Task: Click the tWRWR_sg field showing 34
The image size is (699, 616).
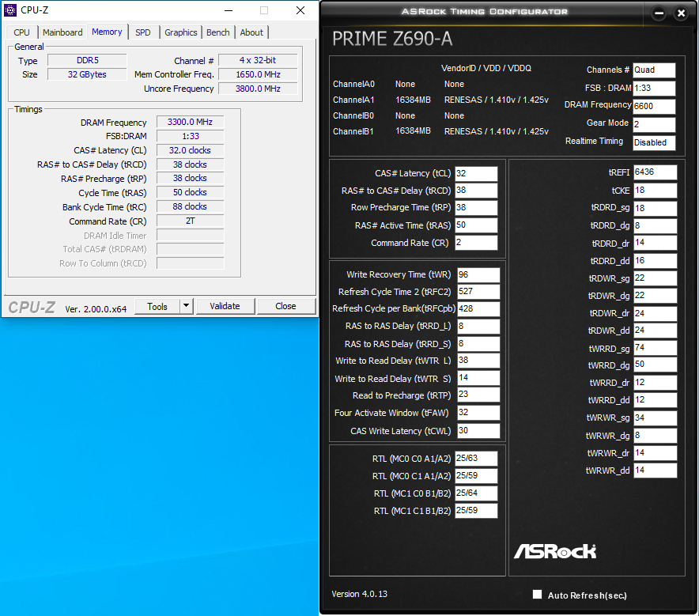Action: click(655, 418)
